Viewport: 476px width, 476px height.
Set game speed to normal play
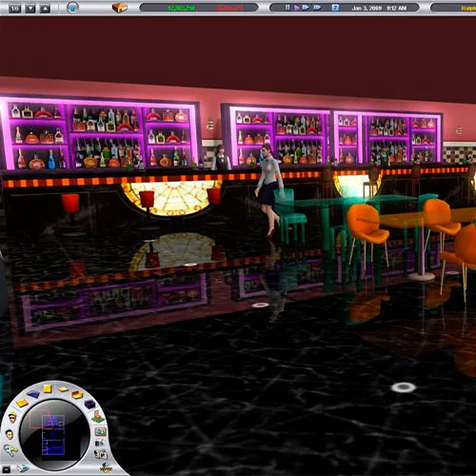point(296,8)
